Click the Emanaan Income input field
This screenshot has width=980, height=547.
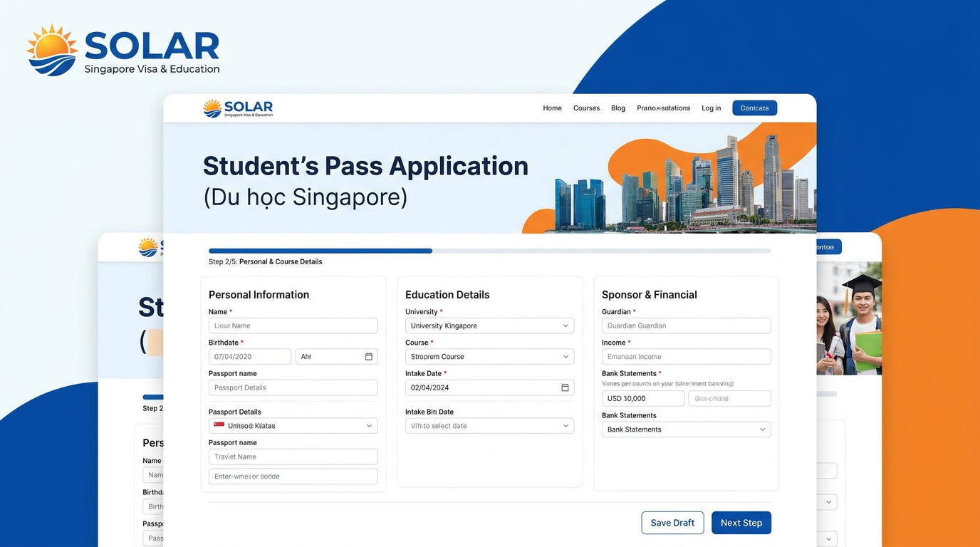click(x=686, y=357)
